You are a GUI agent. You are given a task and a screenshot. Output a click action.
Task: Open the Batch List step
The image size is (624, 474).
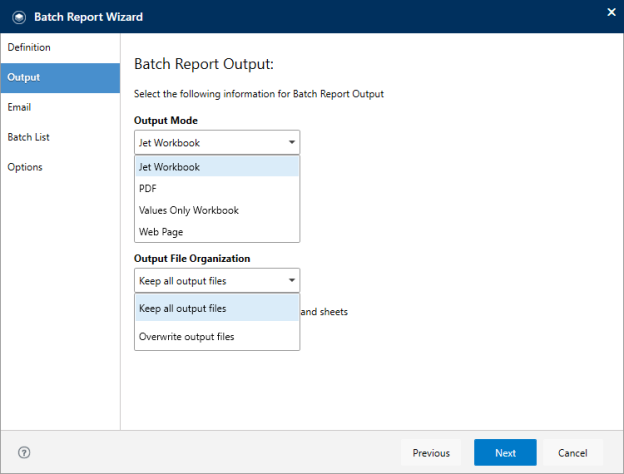coord(60,137)
